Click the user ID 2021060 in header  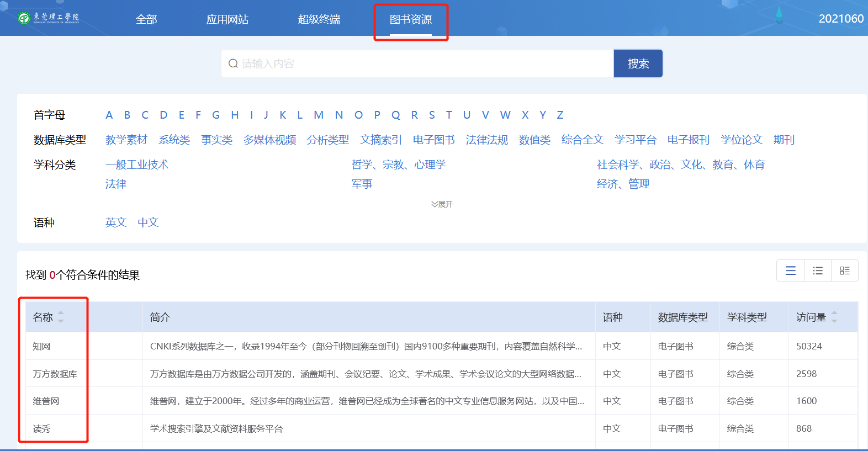(x=841, y=19)
